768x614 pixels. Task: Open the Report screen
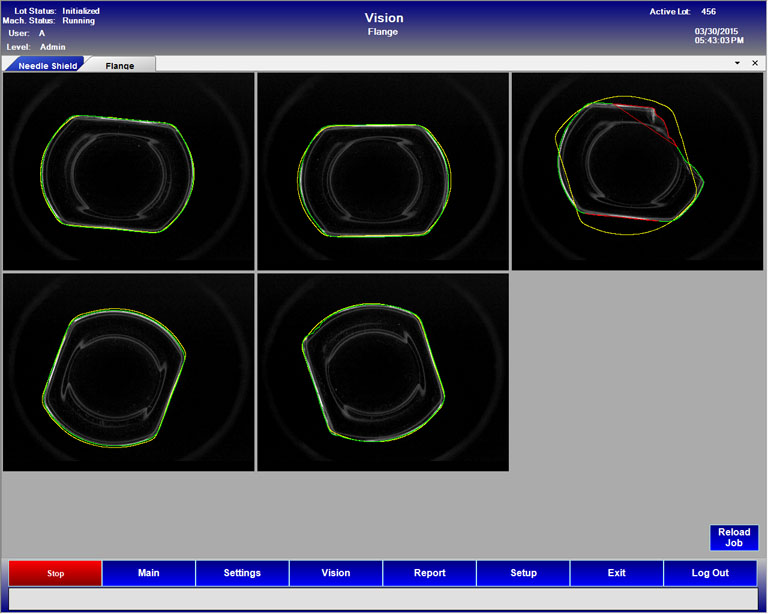(x=429, y=573)
